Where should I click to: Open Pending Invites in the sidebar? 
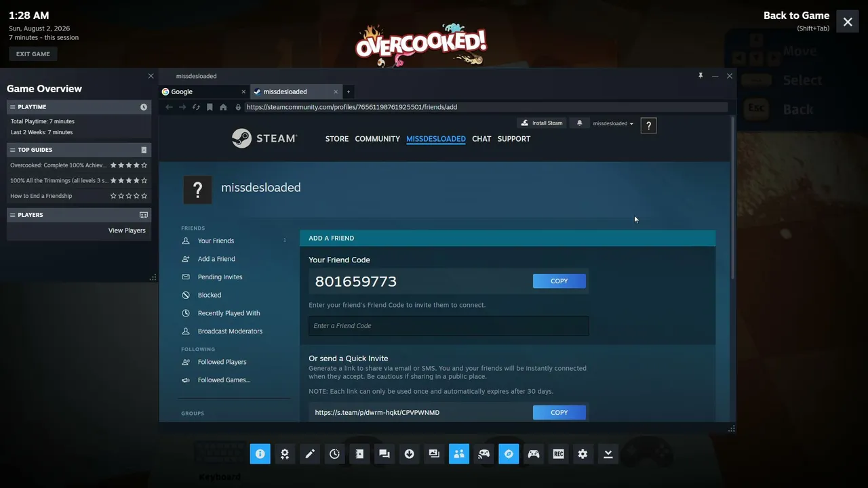220,277
